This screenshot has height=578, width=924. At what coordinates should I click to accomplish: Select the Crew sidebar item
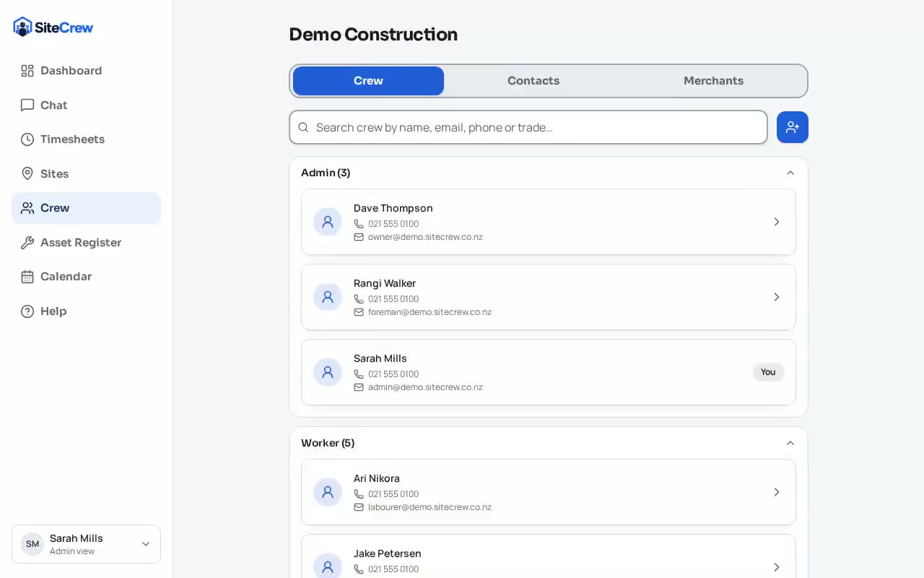click(x=86, y=208)
